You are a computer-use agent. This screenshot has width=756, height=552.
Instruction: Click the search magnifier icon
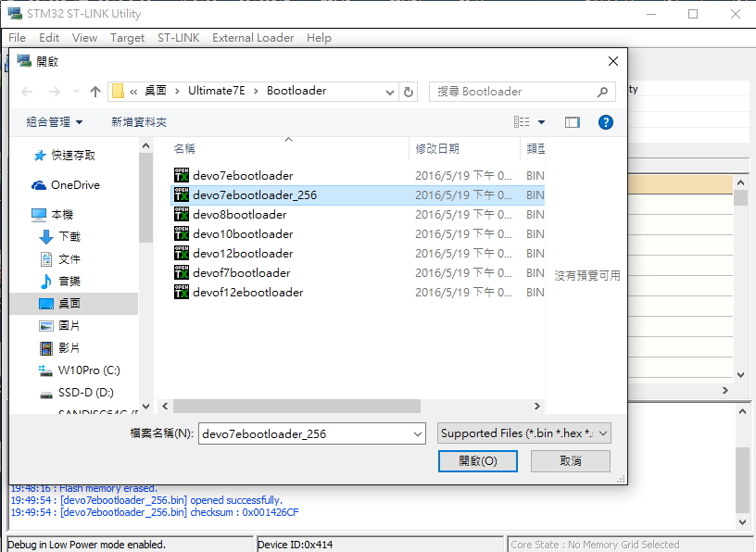[602, 92]
